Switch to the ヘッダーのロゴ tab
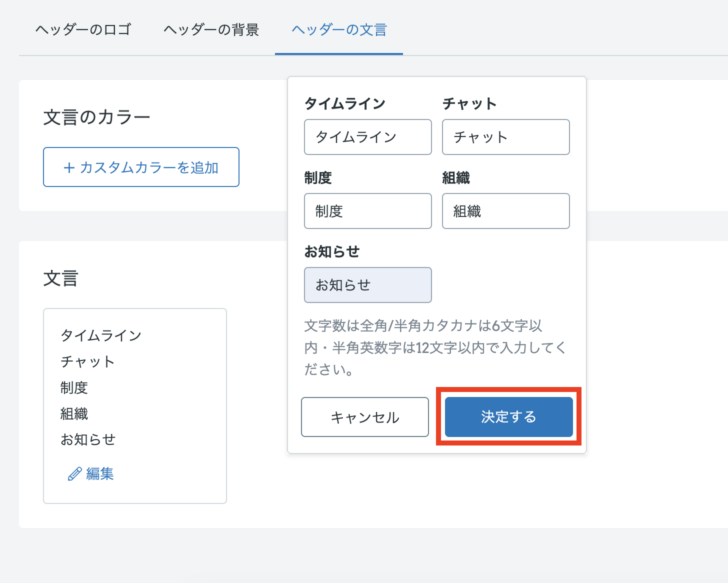 pyautogui.click(x=83, y=29)
